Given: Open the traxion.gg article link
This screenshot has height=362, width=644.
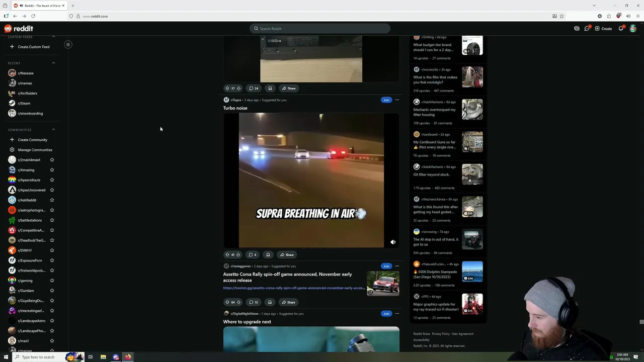Looking at the screenshot, I should pos(294,288).
